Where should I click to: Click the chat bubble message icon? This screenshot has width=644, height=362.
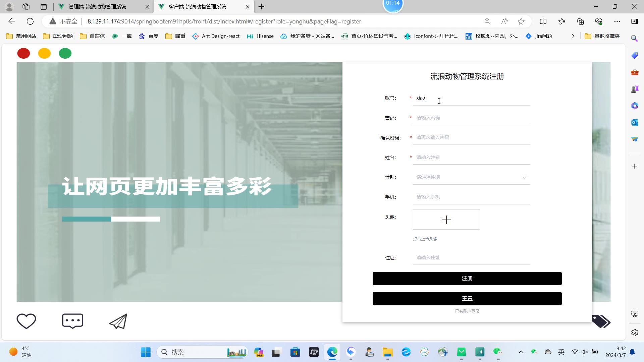pyautogui.click(x=72, y=321)
